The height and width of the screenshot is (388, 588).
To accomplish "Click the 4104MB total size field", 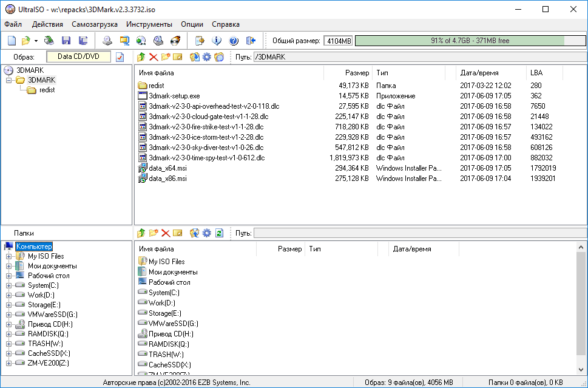I will [338, 41].
